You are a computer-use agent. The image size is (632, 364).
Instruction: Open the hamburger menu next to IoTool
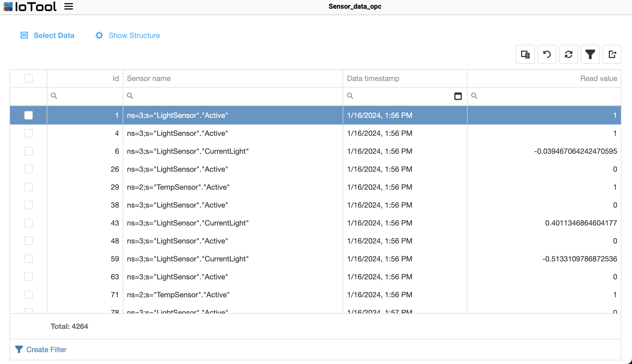69,7
